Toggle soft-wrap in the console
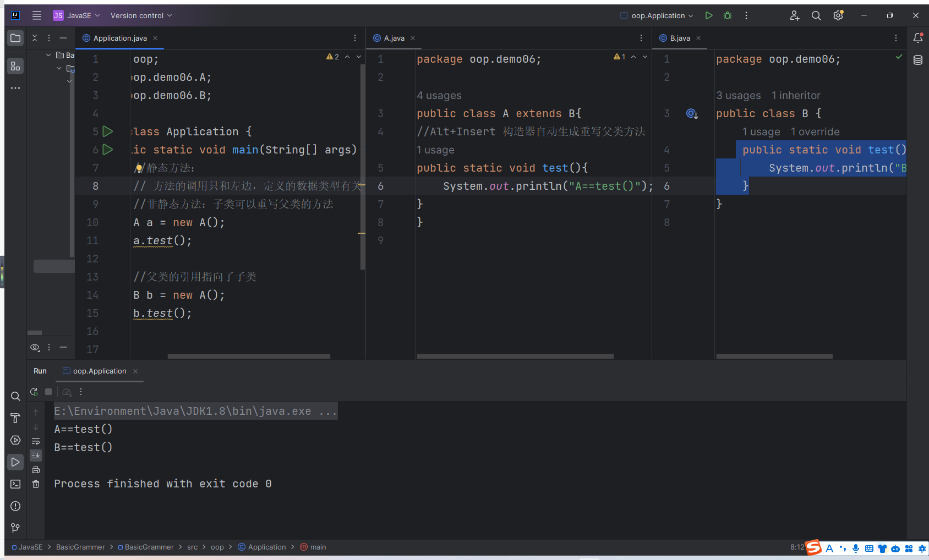The width and height of the screenshot is (929, 560). 36,441
